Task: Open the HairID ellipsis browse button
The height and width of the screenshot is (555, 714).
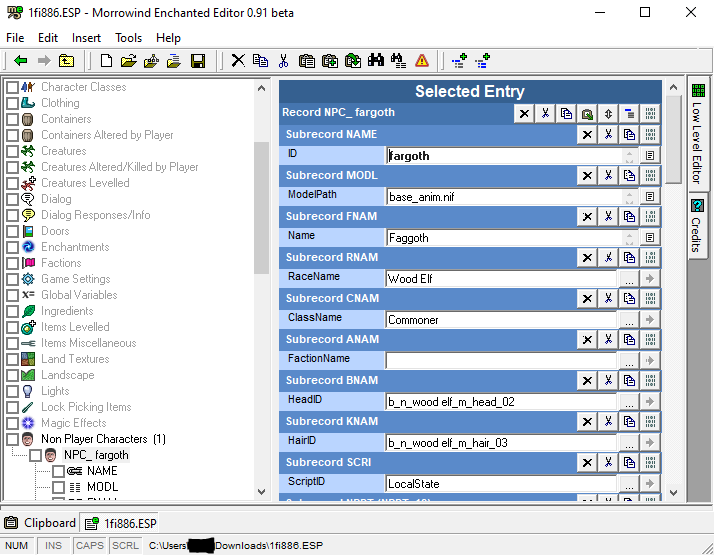Action: 629,443
